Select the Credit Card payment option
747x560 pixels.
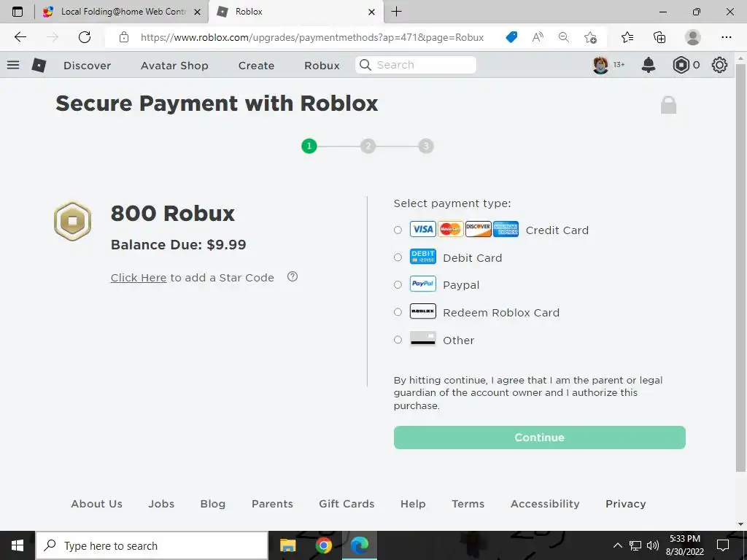[398, 230]
